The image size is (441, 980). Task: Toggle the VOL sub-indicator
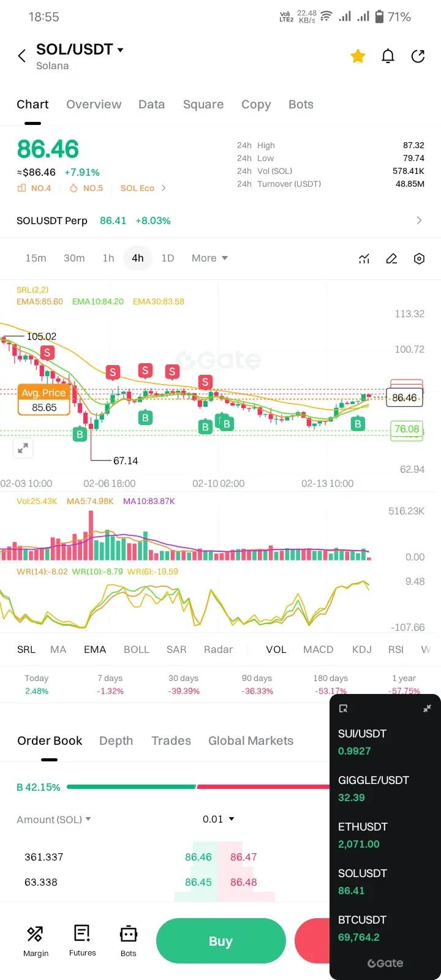tap(276, 649)
